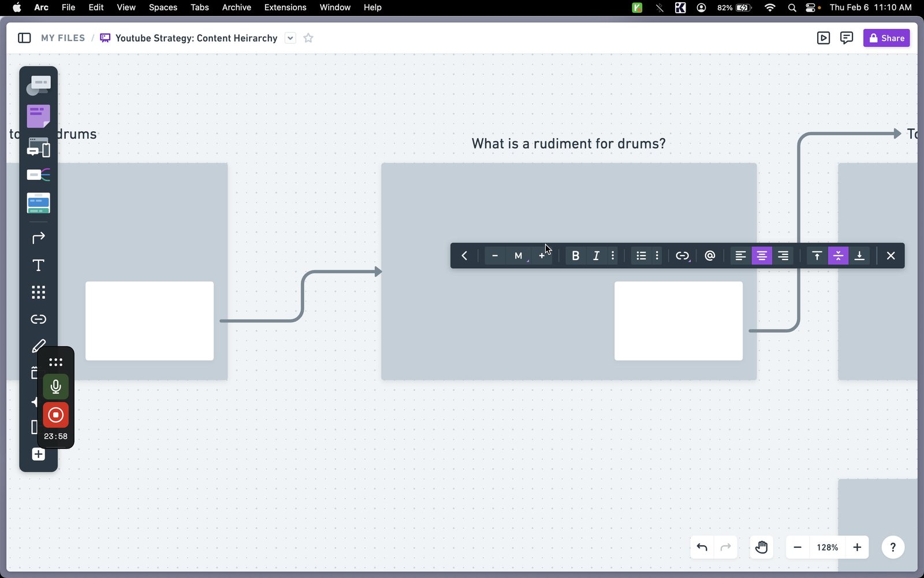Expand more text style options beside Italic
This screenshot has width=924, height=578.
click(613, 255)
